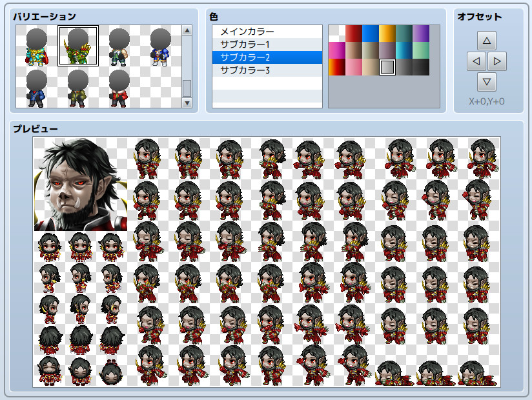This screenshot has height=400, width=532.
Task: Pick the purple color swatch
Action: coord(421,34)
